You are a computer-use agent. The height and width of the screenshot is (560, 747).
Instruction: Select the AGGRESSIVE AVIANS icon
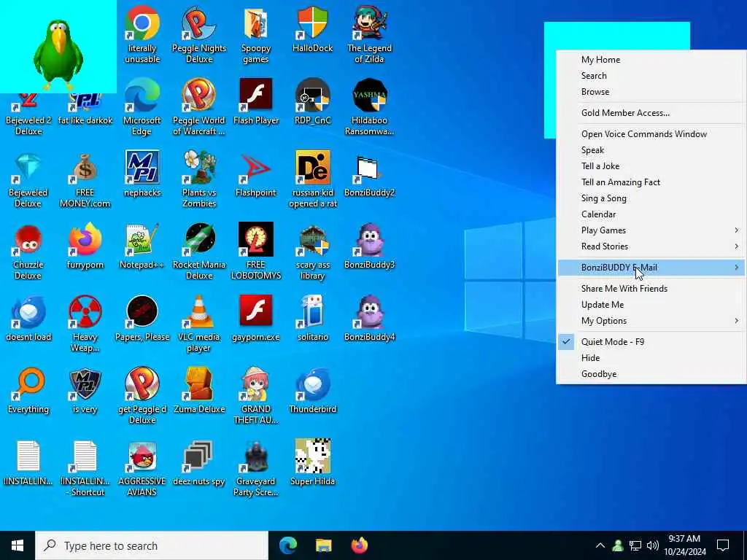click(x=142, y=468)
